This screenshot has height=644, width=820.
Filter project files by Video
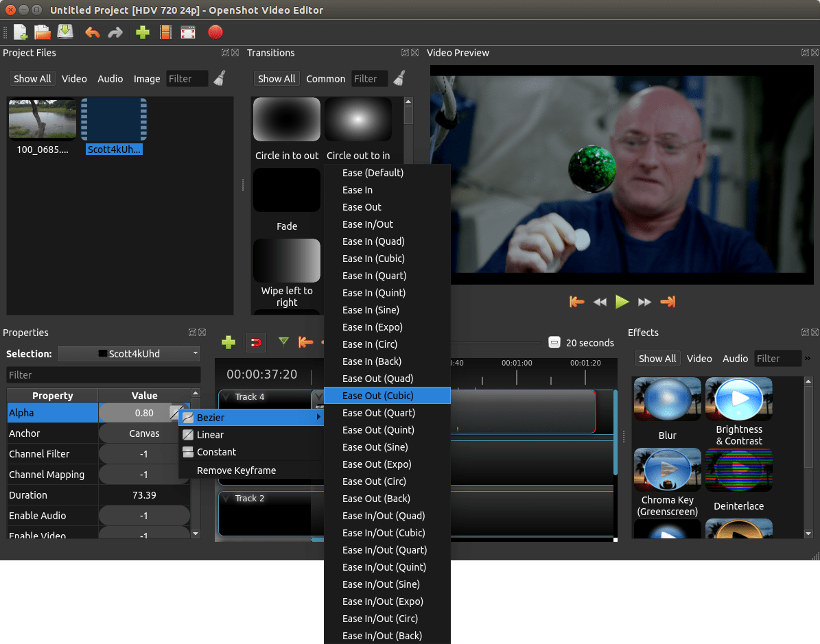tap(74, 79)
